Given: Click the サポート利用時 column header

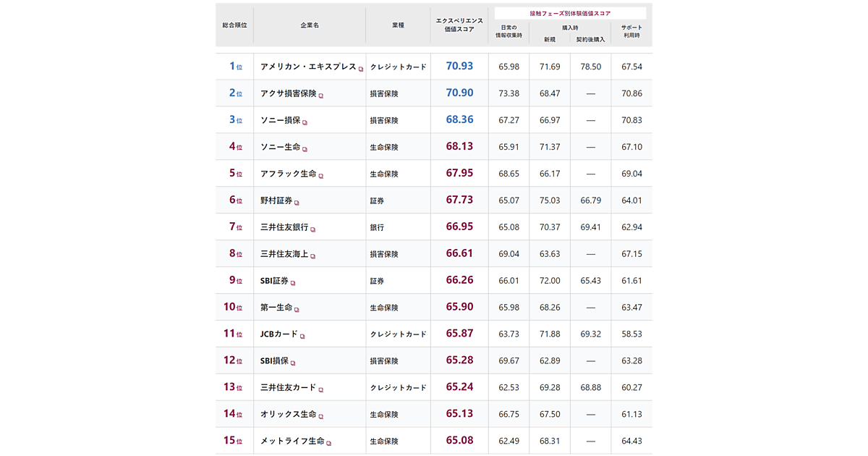Looking at the screenshot, I should coord(631,30).
